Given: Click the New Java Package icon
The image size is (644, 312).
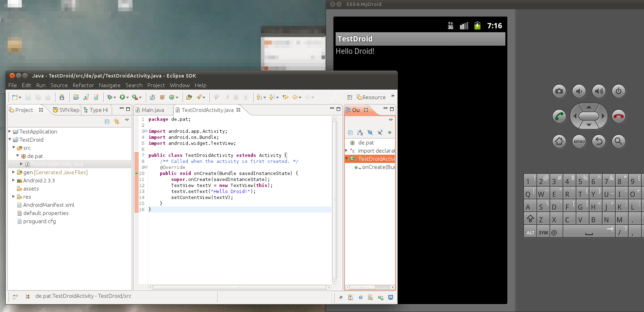Looking at the screenshot, I should click(162, 97).
